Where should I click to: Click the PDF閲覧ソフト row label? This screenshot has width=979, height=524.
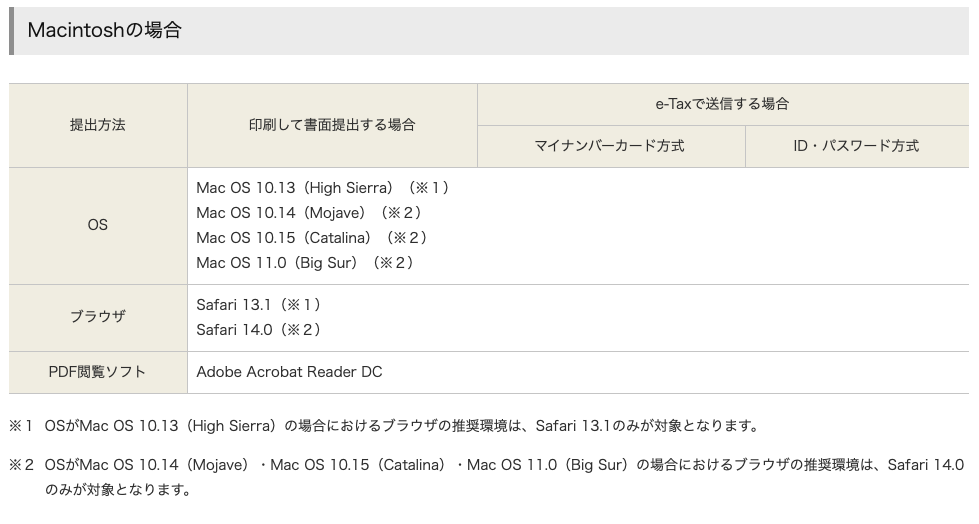(98, 372)
